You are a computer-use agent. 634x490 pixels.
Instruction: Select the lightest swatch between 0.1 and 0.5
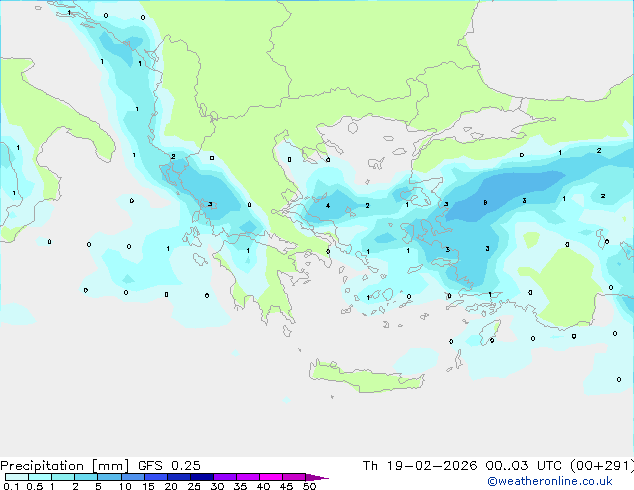click(17, 477)
